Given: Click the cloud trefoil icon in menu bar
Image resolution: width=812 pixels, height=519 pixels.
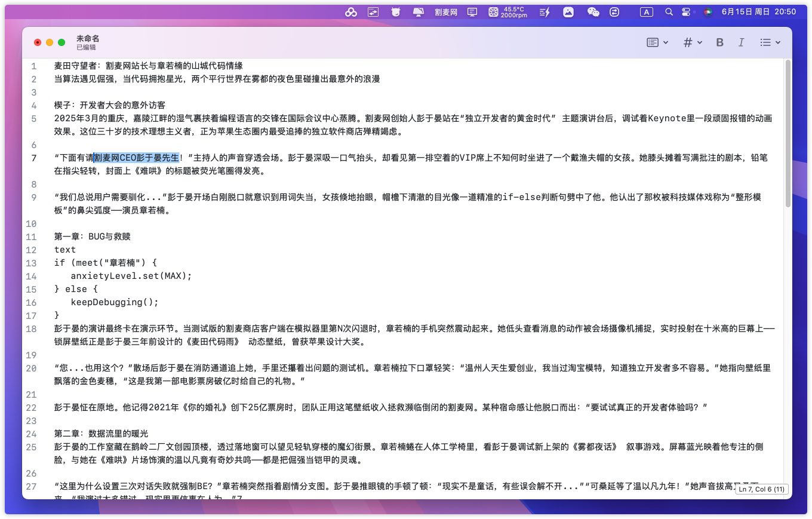Looking at the screenshot, I should (350, 11).
